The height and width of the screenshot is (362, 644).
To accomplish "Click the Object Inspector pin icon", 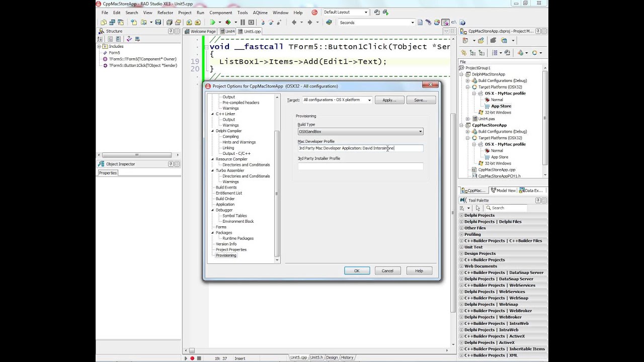I will tap(171, 164).
